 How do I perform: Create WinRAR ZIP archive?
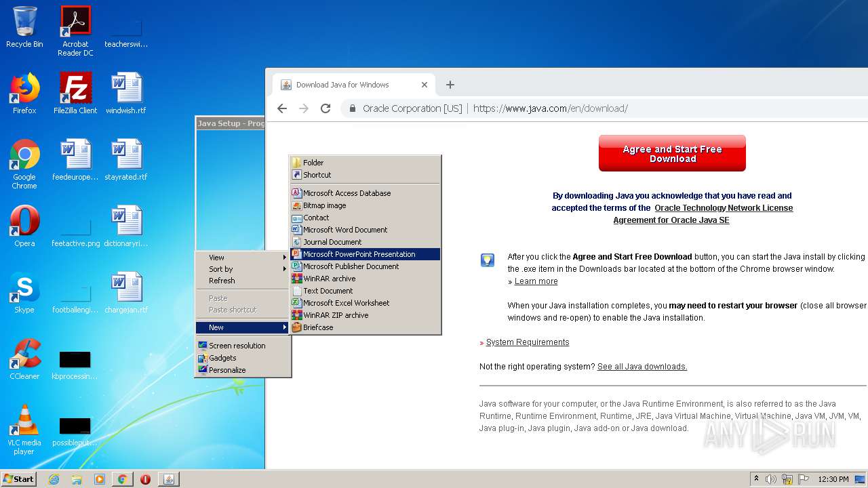tap(366, 315)
